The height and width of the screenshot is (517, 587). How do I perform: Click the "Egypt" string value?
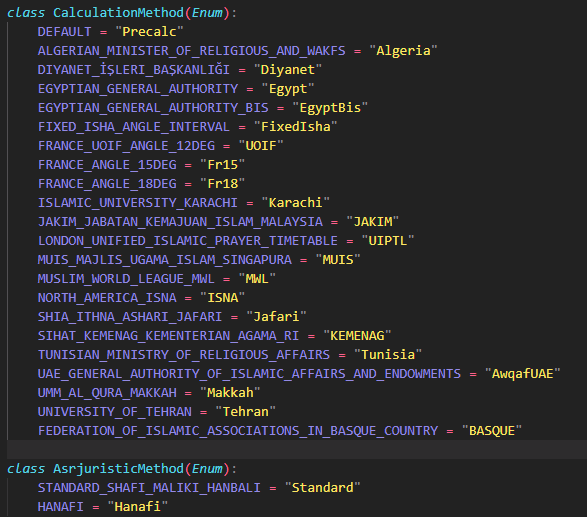288,89
